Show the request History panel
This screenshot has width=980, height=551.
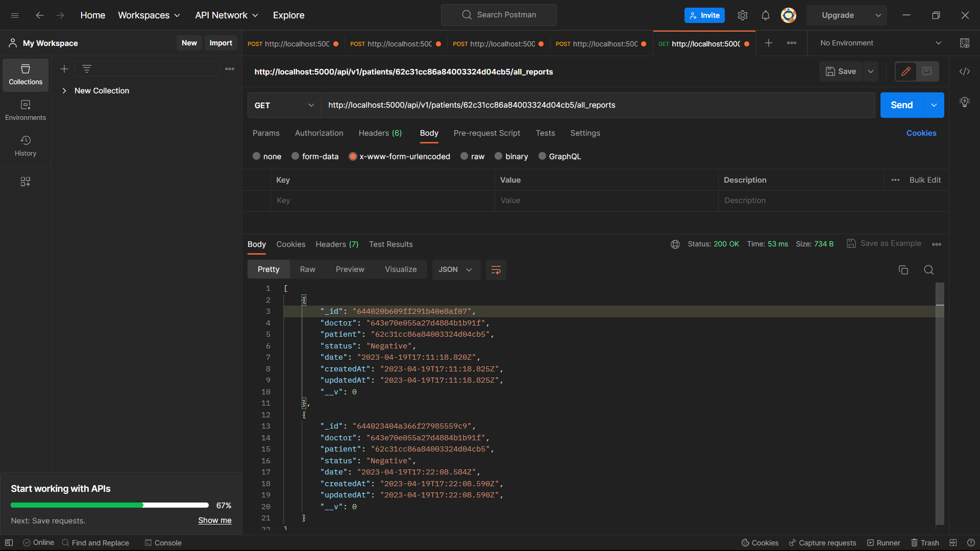coord(25,145)
